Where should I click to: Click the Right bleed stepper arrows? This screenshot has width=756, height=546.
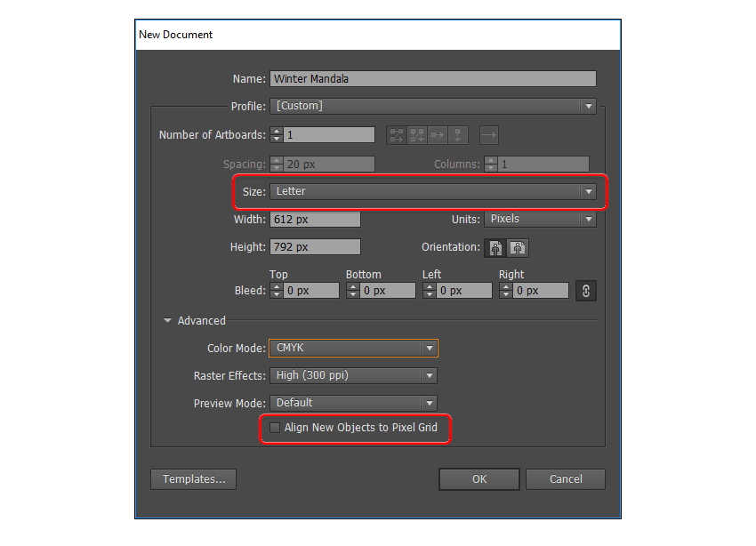pyautogui.click(x=506, y=291)
